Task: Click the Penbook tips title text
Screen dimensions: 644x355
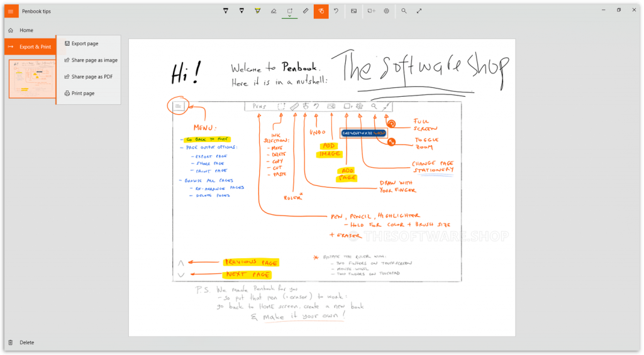Action: [x=36, y=11]
